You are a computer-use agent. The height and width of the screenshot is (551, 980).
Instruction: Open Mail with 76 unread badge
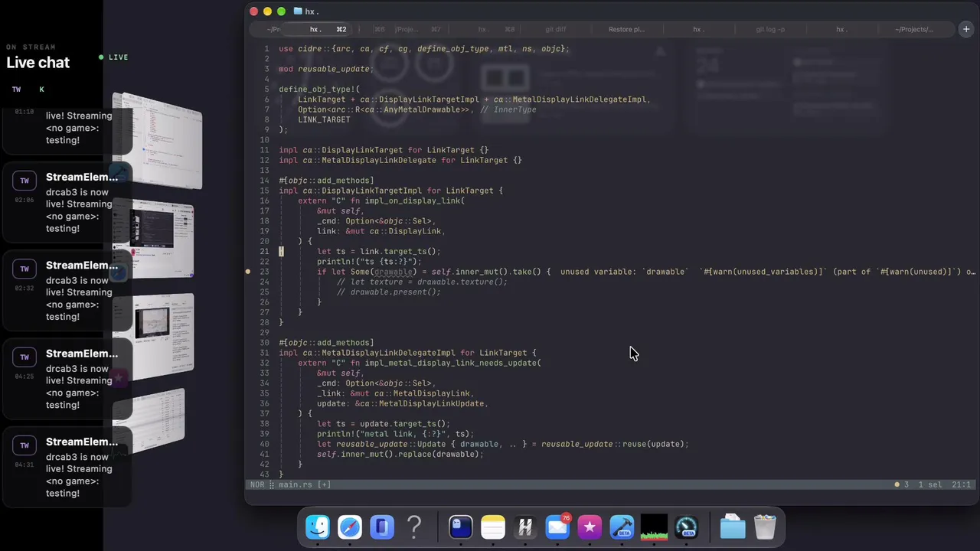tap(557, 527)
